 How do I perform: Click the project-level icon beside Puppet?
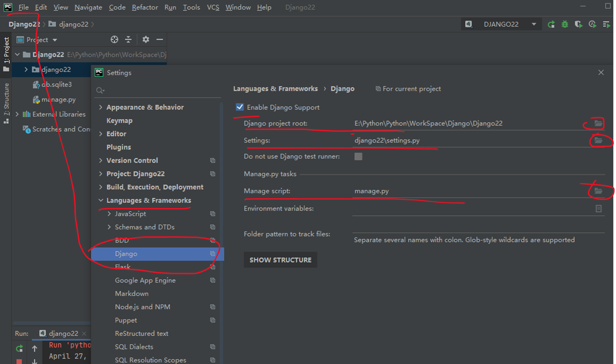[x=213, y=320]
